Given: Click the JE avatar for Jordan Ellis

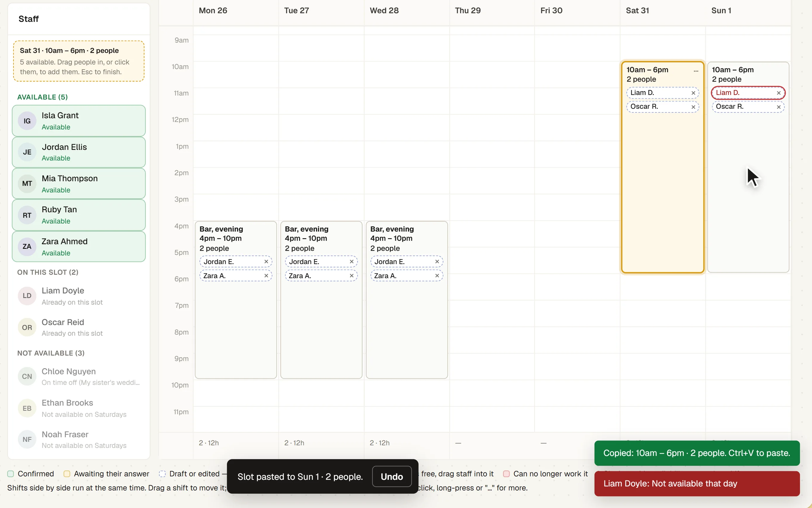Looking at the screenshot, I should [x=27, y=152].
